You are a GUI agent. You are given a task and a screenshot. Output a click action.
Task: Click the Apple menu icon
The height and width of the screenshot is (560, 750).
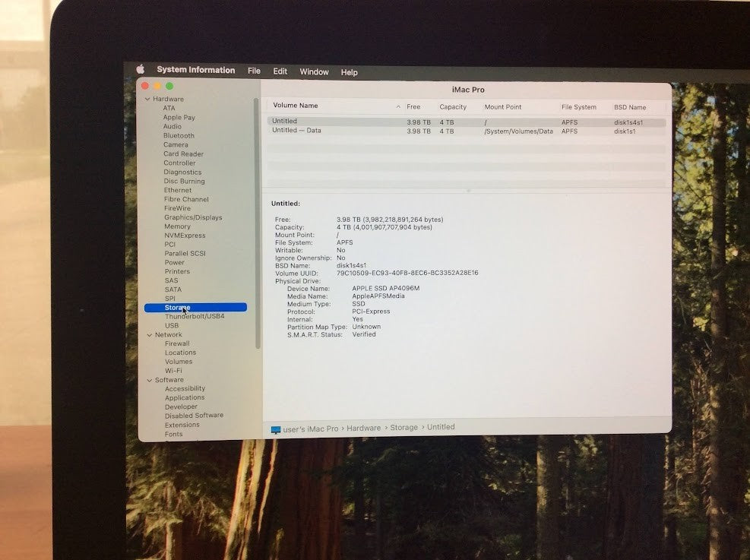coord(140,69)
